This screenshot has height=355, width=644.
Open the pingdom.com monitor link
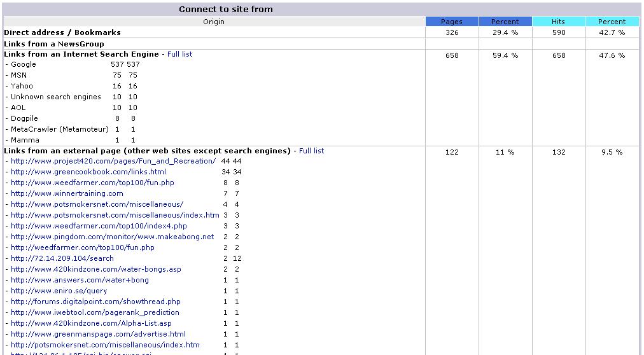point(112,237)
